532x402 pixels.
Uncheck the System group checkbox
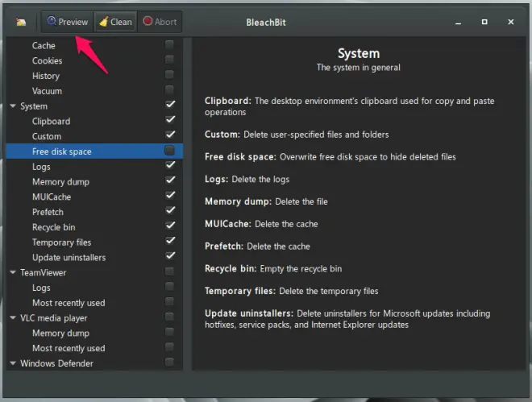point(170,105)
